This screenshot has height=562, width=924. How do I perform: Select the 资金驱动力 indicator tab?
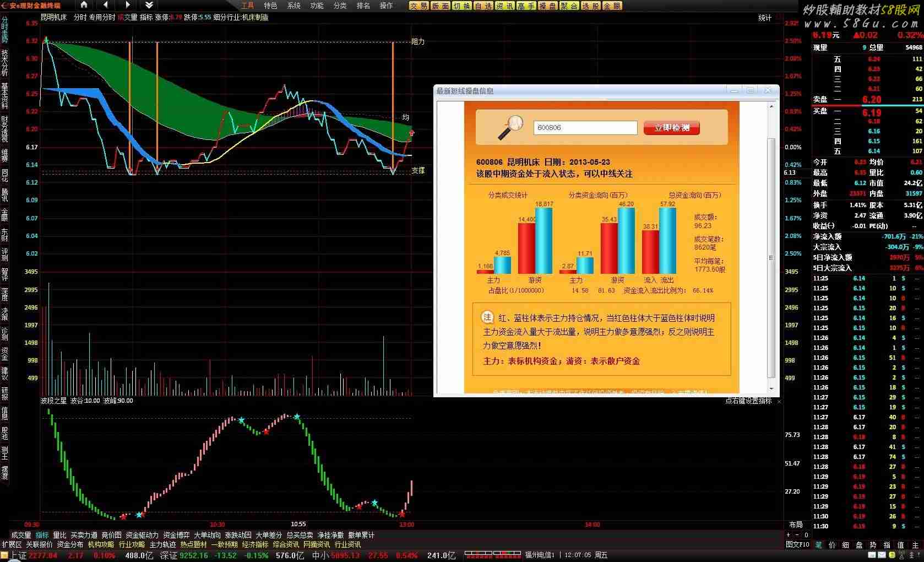click(142, 535)
